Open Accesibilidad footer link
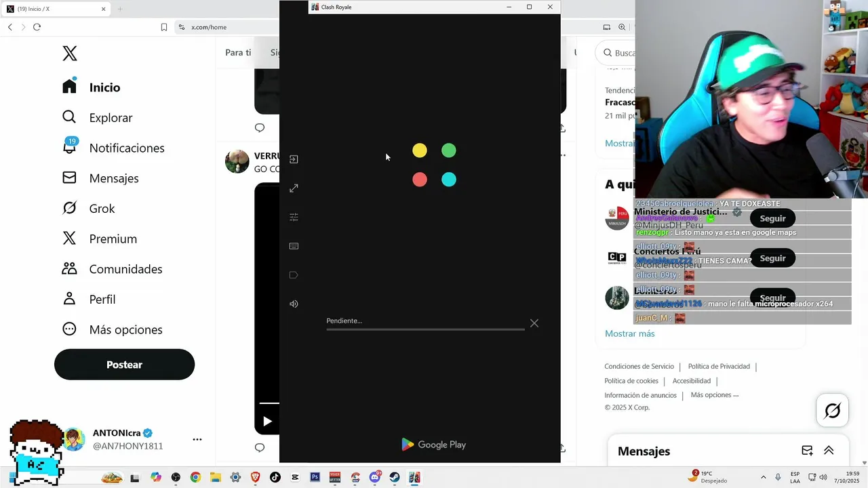The height and width of the screenshot is (488, 868). [x=692, y=381]
